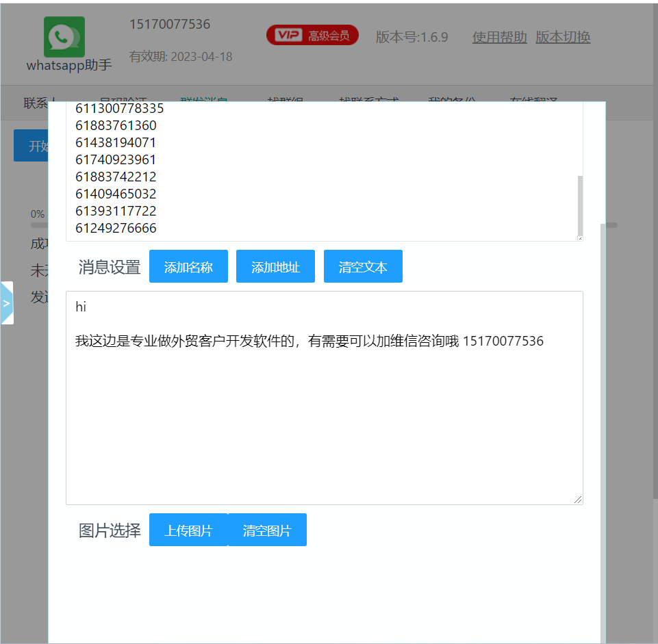Image resolution: width=658 pixels, height=644 pixels.
Task: Click the number 61438194071 in the list
Action: click(x=116, y=143)
